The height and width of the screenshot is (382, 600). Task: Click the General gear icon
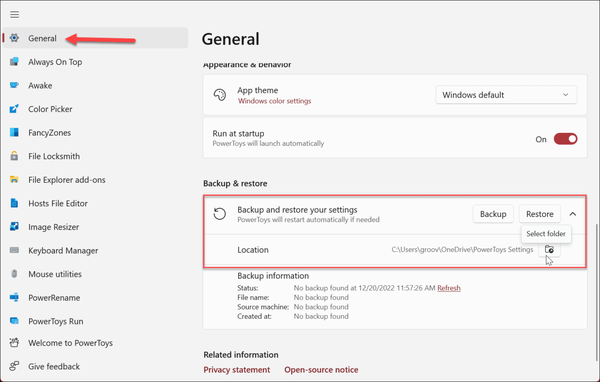coord(14,38)
